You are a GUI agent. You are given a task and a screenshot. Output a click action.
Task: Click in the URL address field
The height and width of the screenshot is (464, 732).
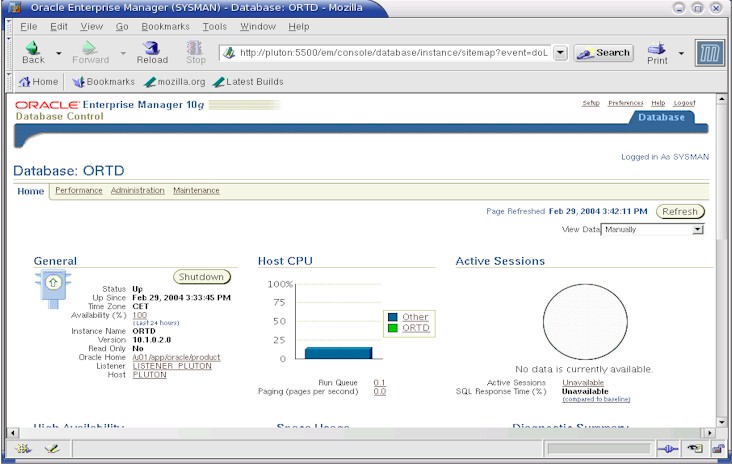(x=394, y=53)
